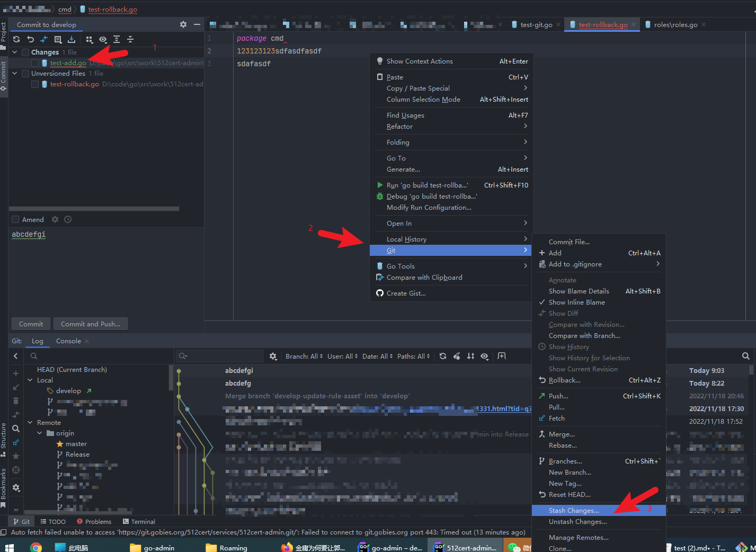Select Local History in context menu

pos(451,239)
